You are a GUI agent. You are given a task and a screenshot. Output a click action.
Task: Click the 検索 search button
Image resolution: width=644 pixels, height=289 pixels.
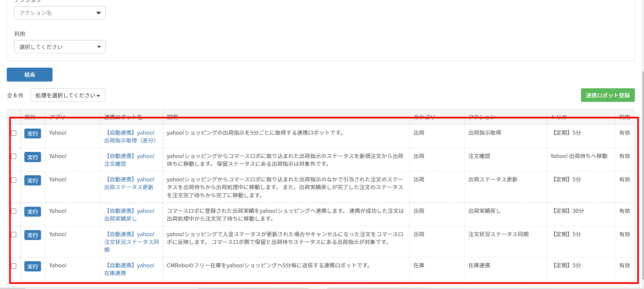pyautogui.click(x=29, y=74)
